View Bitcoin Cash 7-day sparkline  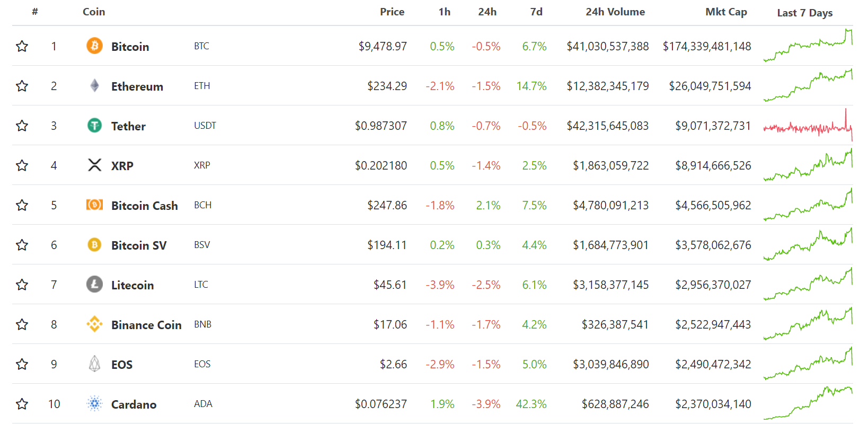[x=808, y=205]
